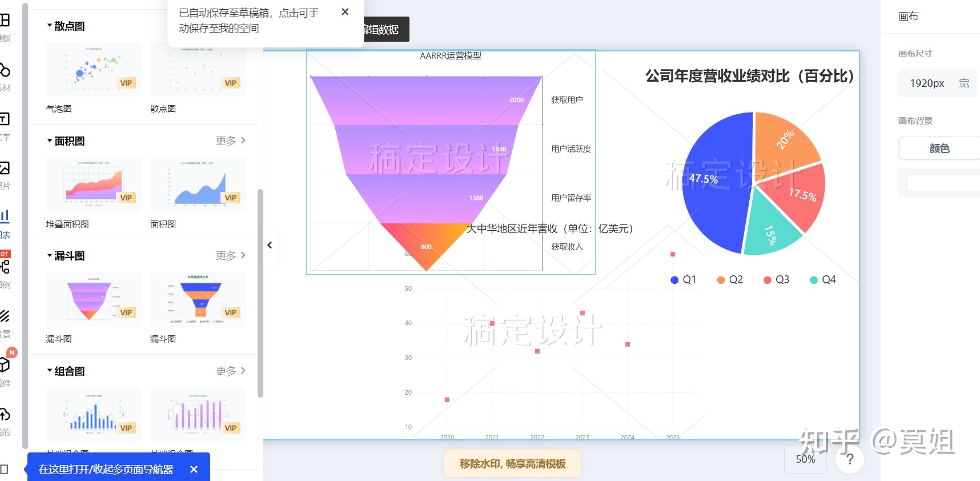
Task: Click the Q1 legend item
Action: [683, 279]
